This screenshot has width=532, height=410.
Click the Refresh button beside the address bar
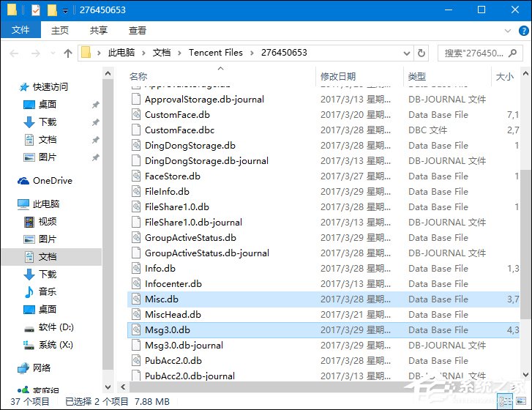(421, 53)
